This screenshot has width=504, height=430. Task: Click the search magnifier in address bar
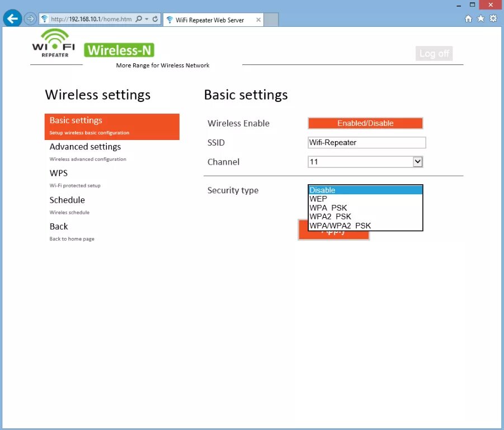[x=139, y=19]
